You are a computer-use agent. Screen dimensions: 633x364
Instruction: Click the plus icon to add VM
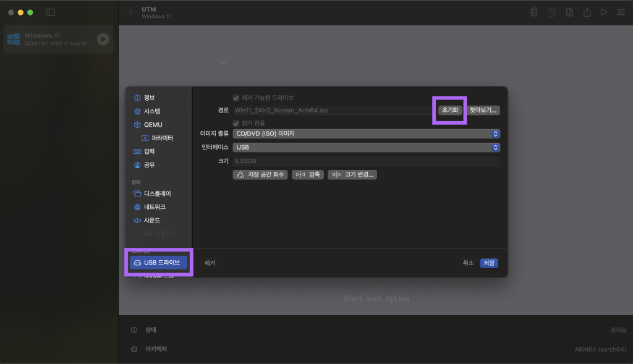pyautogui.click(x=131, y=12)
